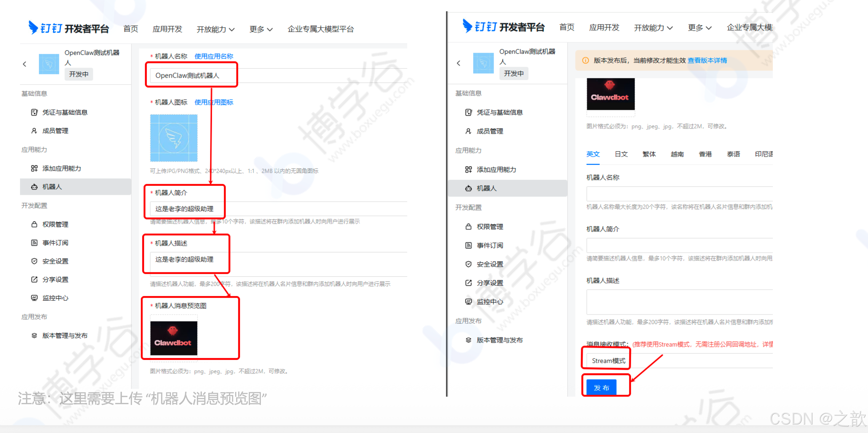Click the person icon for 成员管理 in left sidebar
The width and height of the screenshot is (868, 433).
click(x=34, y=131)
